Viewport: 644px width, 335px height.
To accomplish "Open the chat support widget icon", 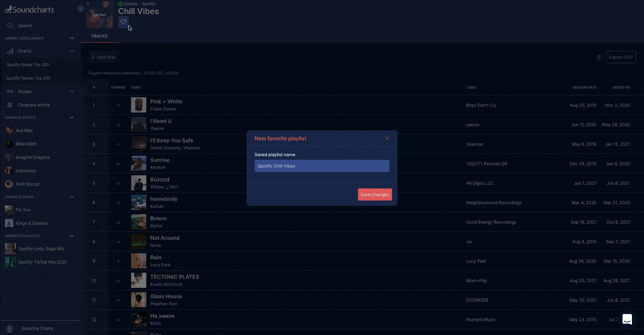I will tap(627, 319).
